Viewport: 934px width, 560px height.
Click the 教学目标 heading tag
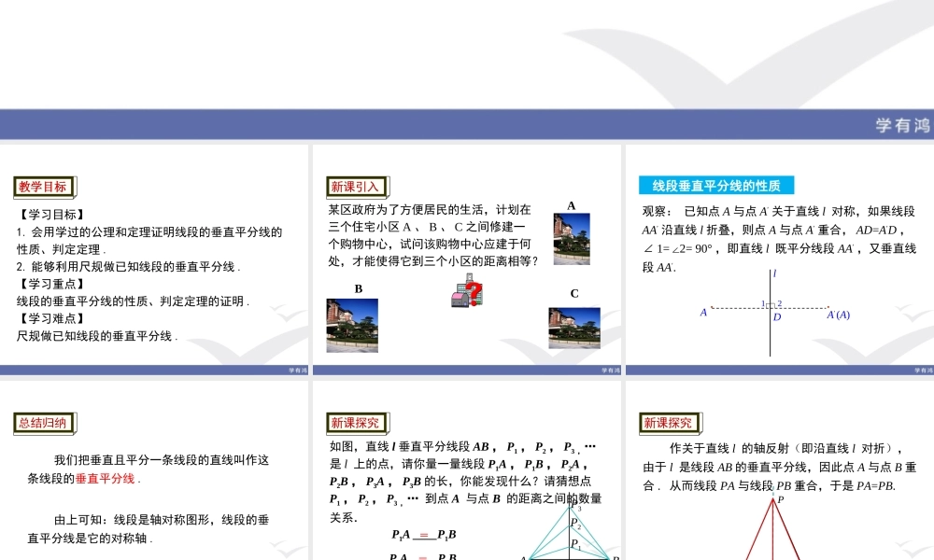click(x=43, y=187)
